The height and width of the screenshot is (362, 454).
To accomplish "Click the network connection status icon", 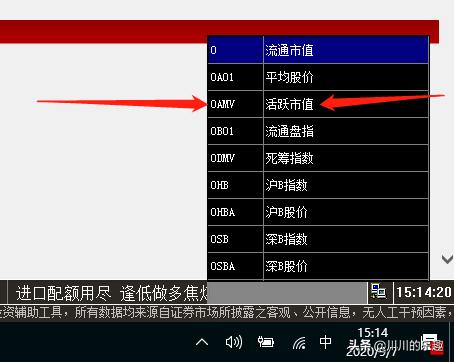I will coord(379,292).
